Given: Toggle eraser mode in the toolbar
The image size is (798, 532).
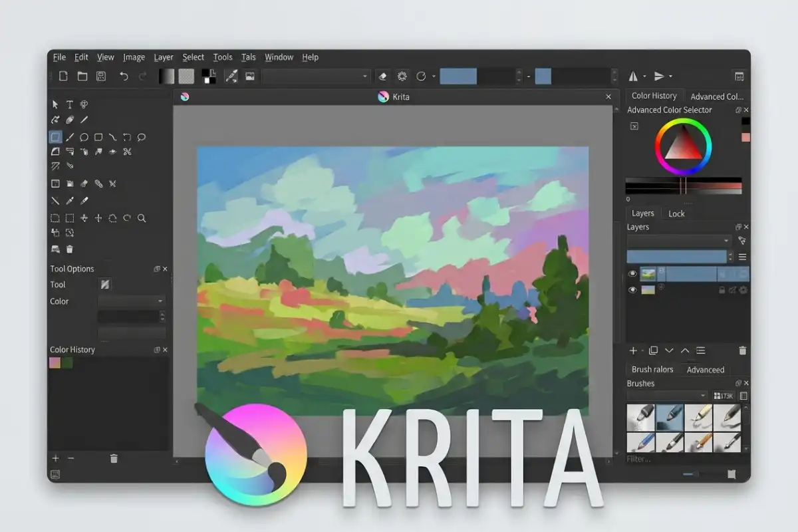Looking at the screenshot, I should tap(382, 76).
